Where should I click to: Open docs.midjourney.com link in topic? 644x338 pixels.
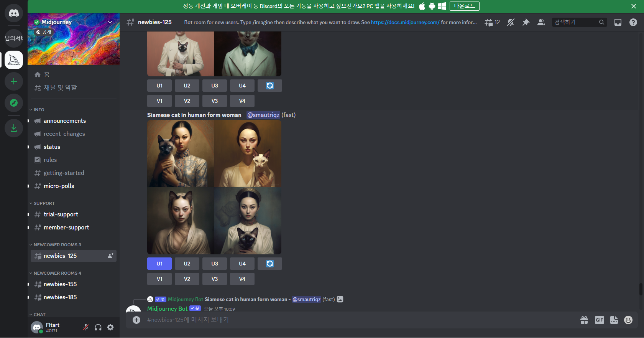405,22
